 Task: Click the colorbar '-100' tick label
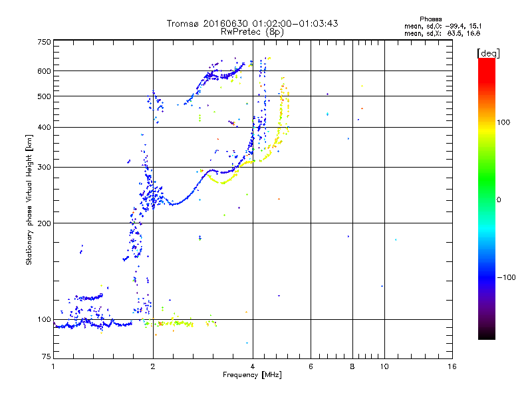506,277
